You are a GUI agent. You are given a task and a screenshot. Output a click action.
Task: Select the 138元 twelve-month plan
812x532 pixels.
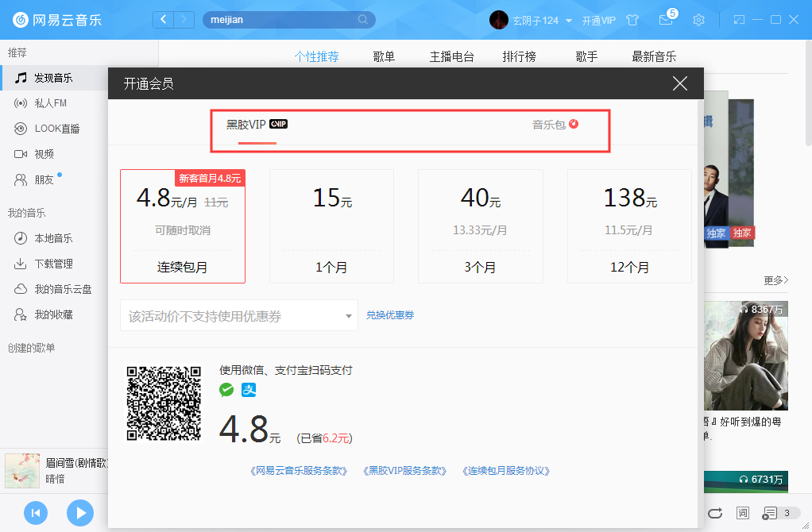629,226
